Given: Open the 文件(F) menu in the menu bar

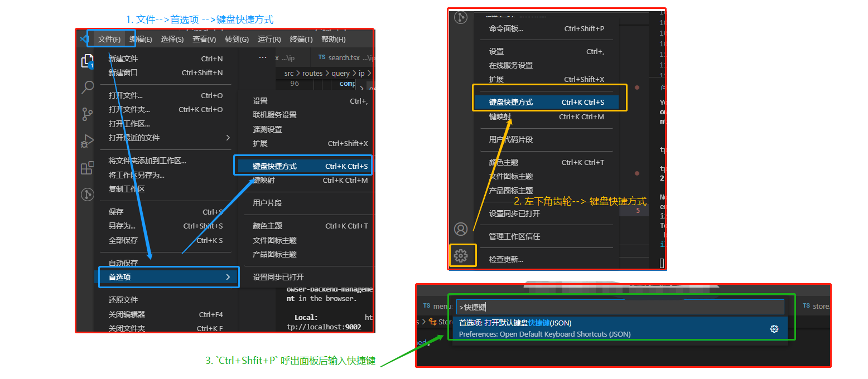Looking at the screenshot, I should (109, 39).
